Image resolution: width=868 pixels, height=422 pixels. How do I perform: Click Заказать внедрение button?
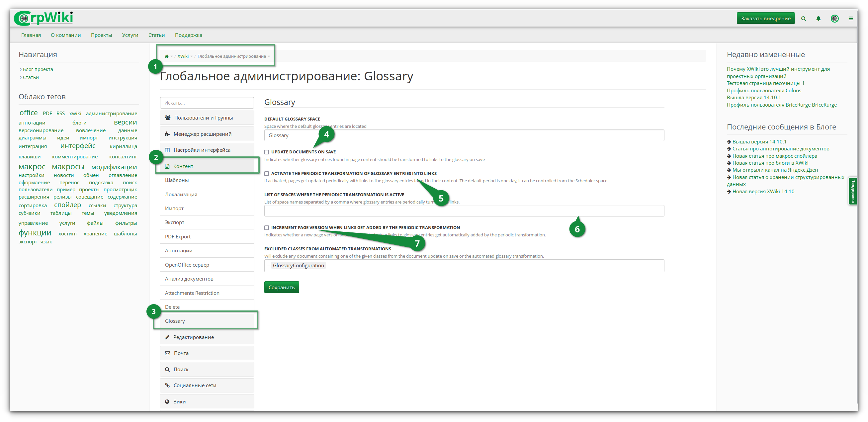[766, 19]
